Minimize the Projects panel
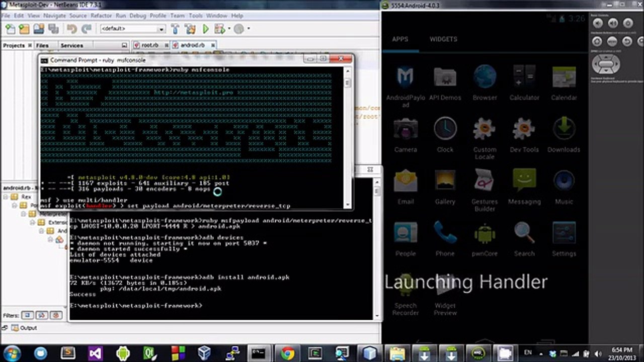 point(125,45)
